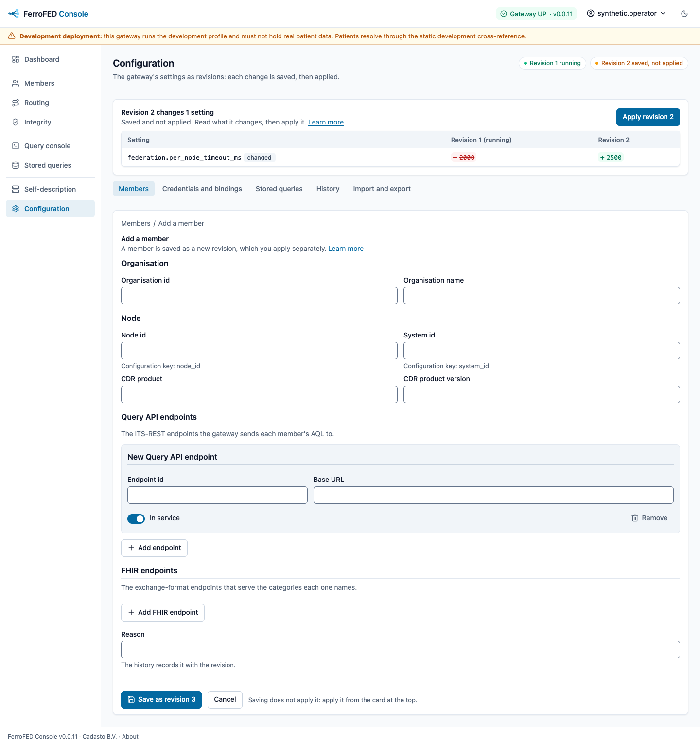Open the About footer link
This screenshot has height=746, width=700.
[130, 737]
